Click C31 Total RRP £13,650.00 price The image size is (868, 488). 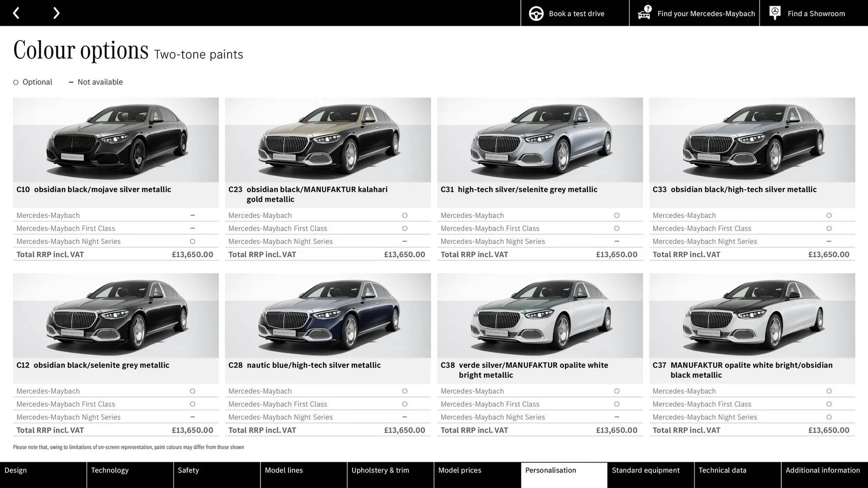coord(617,254)
